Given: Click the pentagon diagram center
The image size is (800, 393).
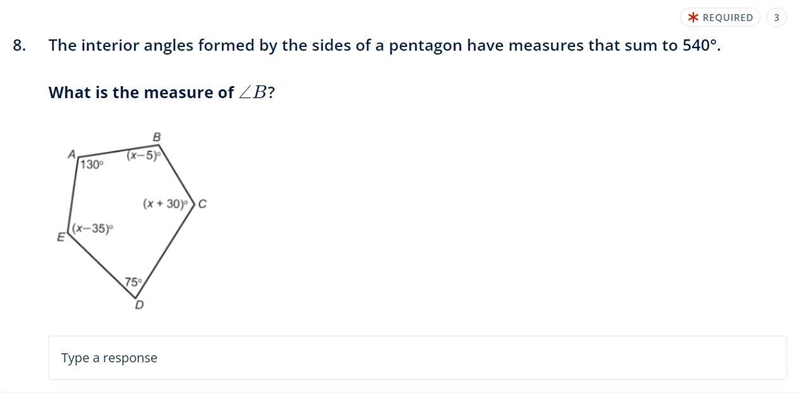Looking at the screenshot, I should (x=132, y=220).
